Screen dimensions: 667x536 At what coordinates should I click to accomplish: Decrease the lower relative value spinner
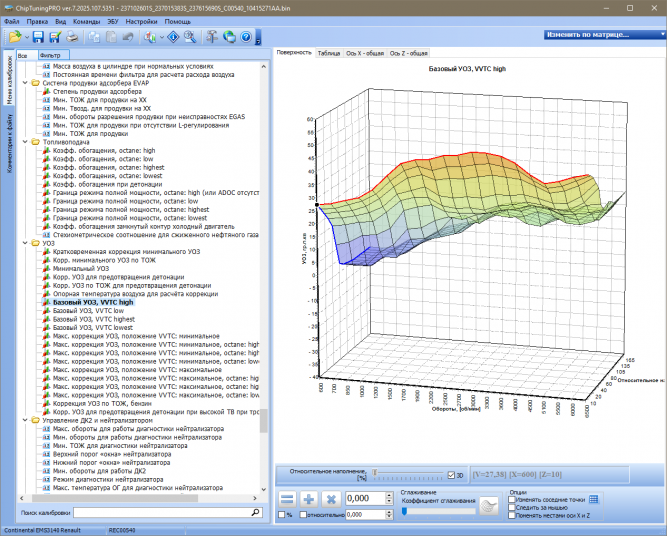coord(389,517)
